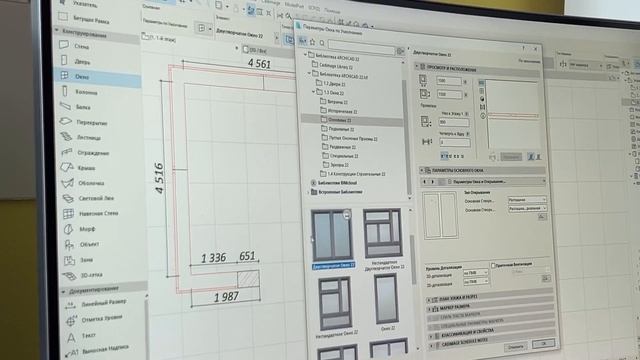Open the Раздвижные 22 folder
Screen dimensions: 640x360
pyautogui.click(x=339, y=147)
